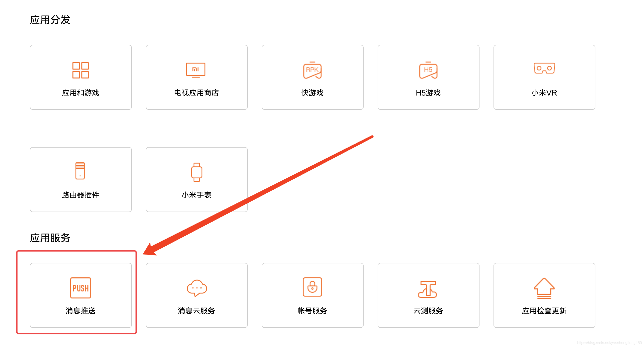Click the router plugin device icon

(80, 171)
